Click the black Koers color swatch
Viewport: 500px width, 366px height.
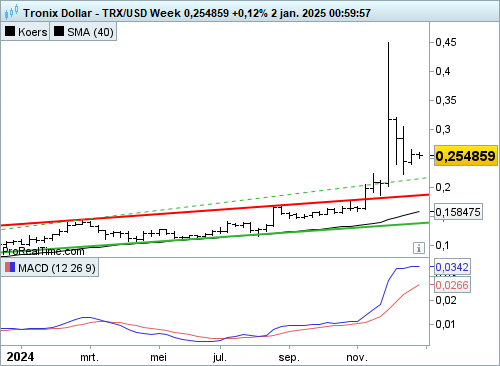(10, 31)
